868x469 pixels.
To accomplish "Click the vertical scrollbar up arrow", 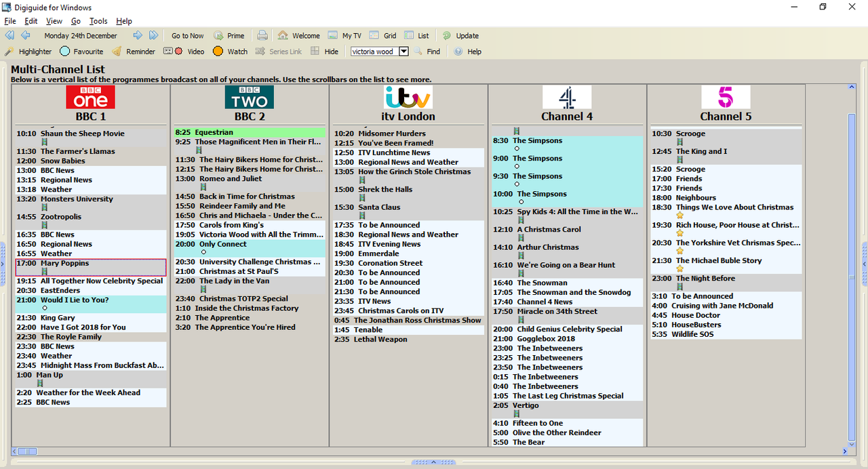I will 852,87.
